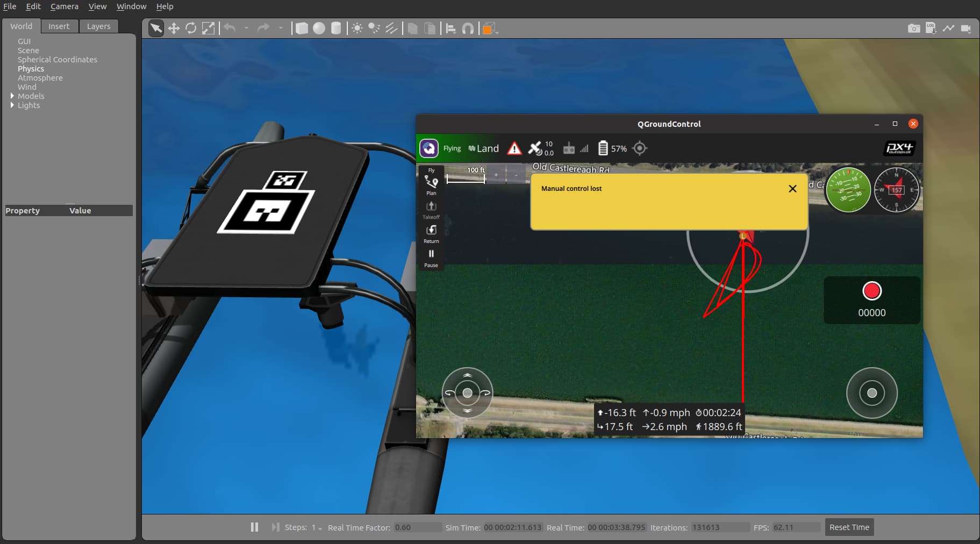Open the battery 57% indicator
This screenshot has height=544, width=980.
[x=612, y=148]
